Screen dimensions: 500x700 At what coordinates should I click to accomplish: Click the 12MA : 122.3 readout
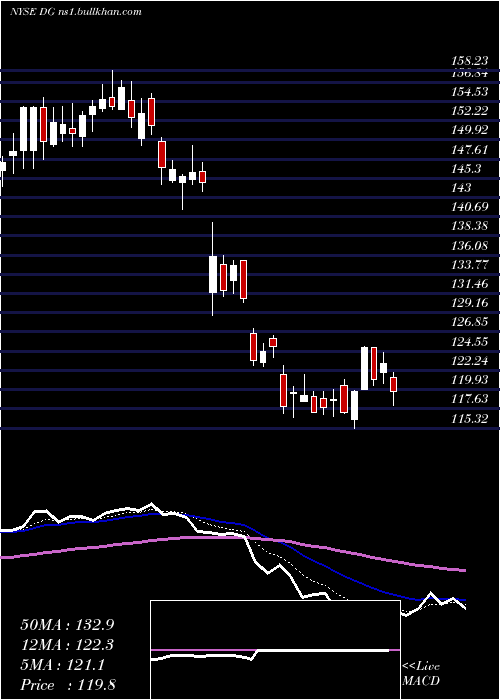[x=67, y=645]
